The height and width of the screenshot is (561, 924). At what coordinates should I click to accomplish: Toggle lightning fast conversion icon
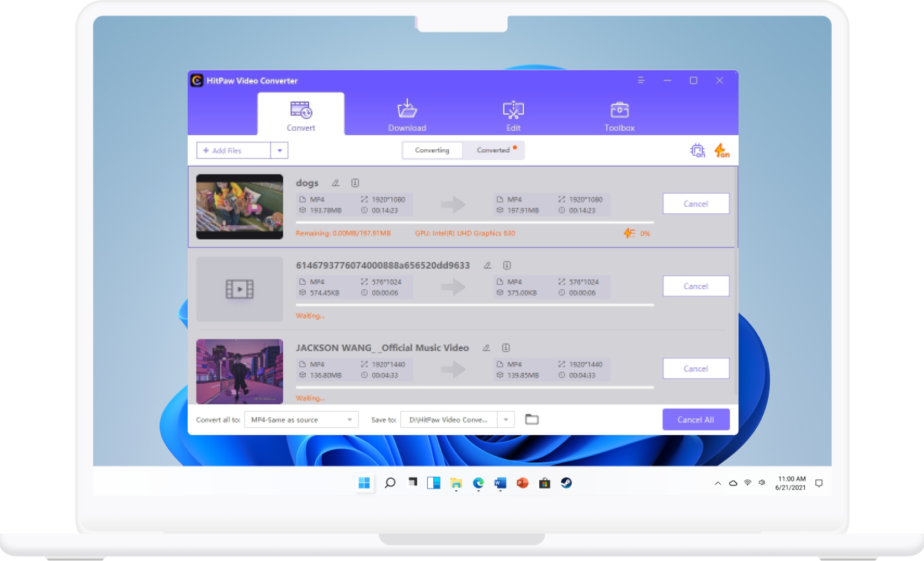point(721,150)
